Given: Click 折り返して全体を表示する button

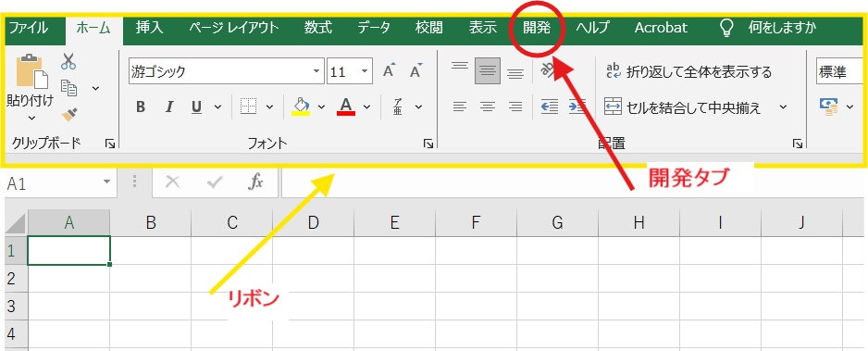Looking at the screenshot, I should pyautogui.click(x=688, y=71).
